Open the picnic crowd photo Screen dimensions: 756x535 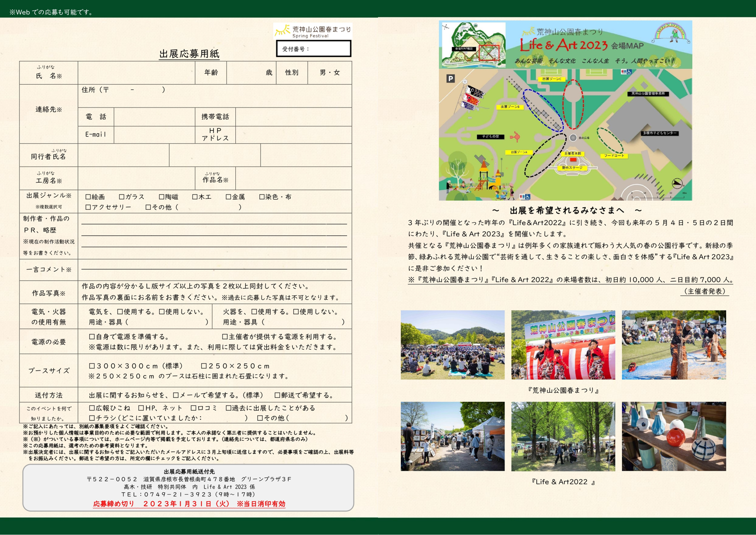453,345
